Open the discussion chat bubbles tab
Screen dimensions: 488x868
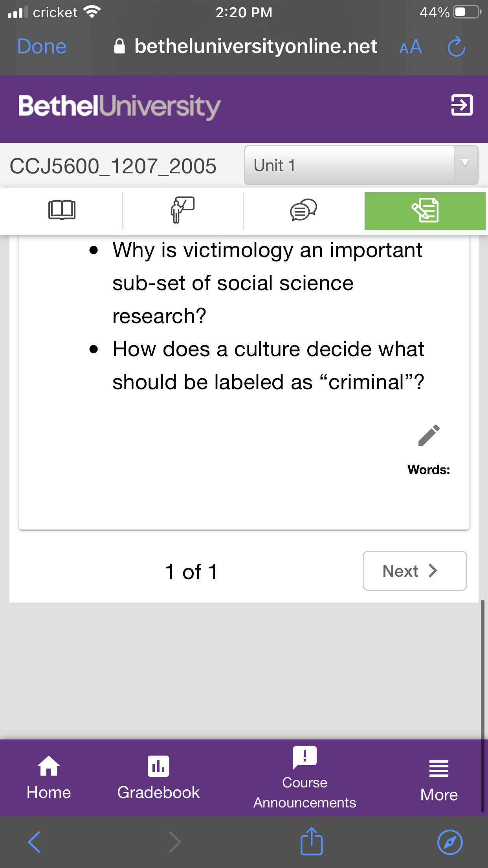(x=303, y=210)
